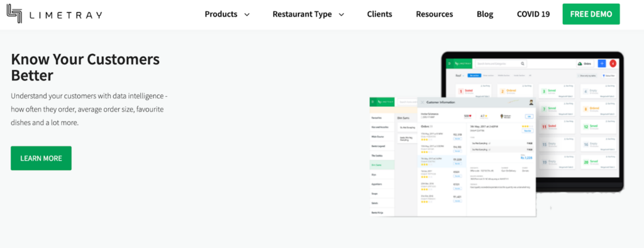644x248 pixels.
Task: Open the Clients navigation item
Action: point(379,14)
